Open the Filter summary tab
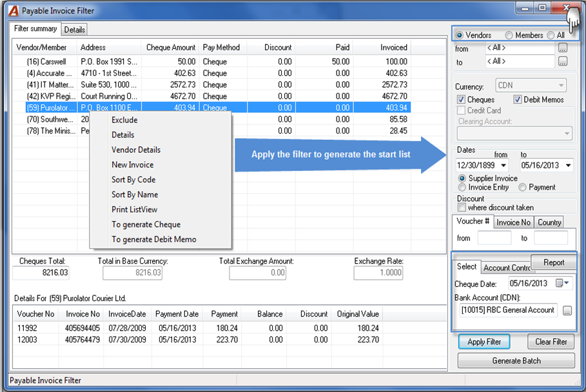Screen dimensions: 586x392 coord(35,29)
